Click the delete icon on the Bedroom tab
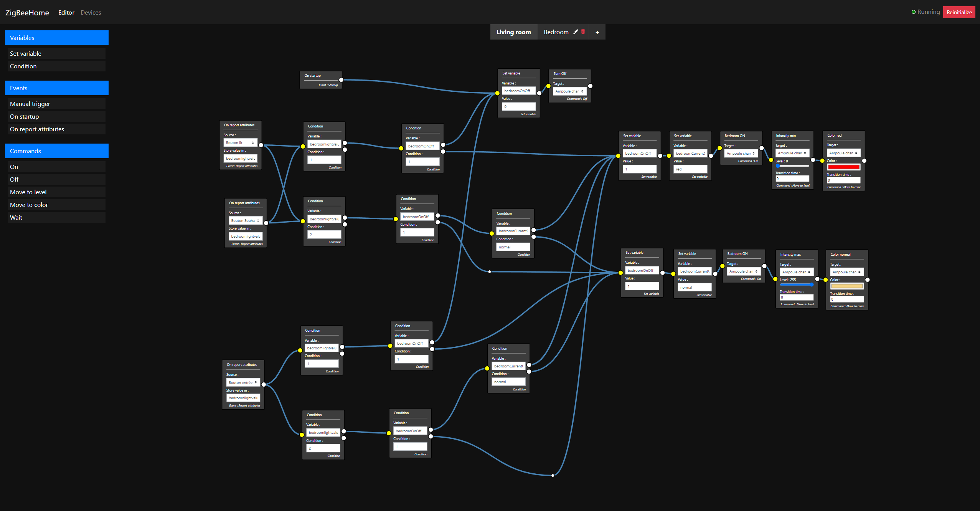Screen dimensions: 980x511 click(x=582, y=32)
